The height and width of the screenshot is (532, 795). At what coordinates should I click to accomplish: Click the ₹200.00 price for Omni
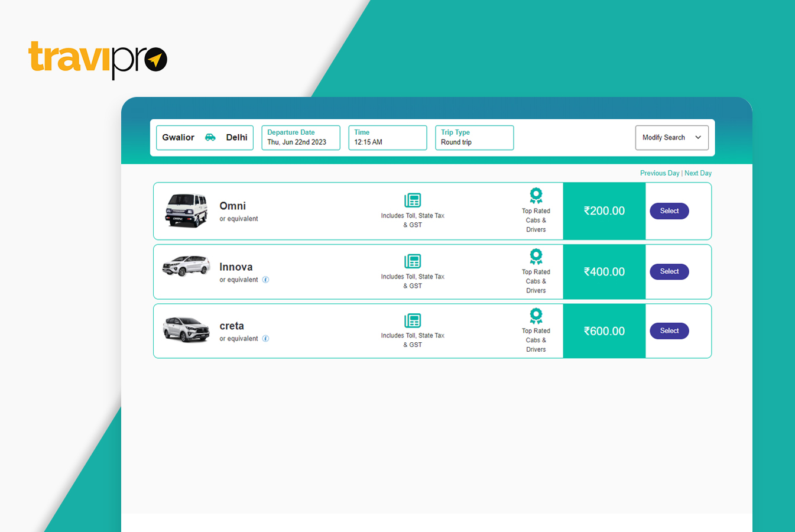[604, 211]
